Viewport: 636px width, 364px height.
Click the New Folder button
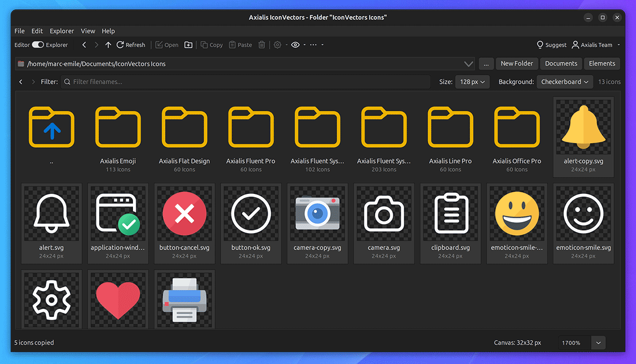[x=517, y=64]
